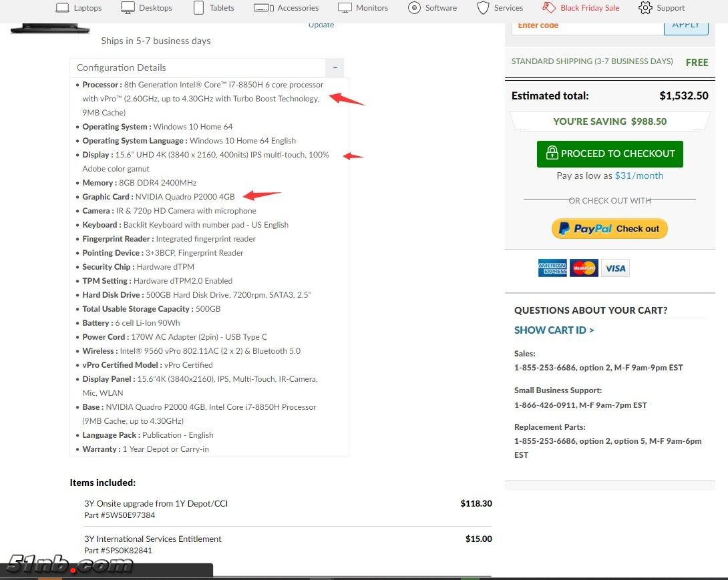Click the Services shield icon
This screenshot has width=728, height=580.
(483, 8)
